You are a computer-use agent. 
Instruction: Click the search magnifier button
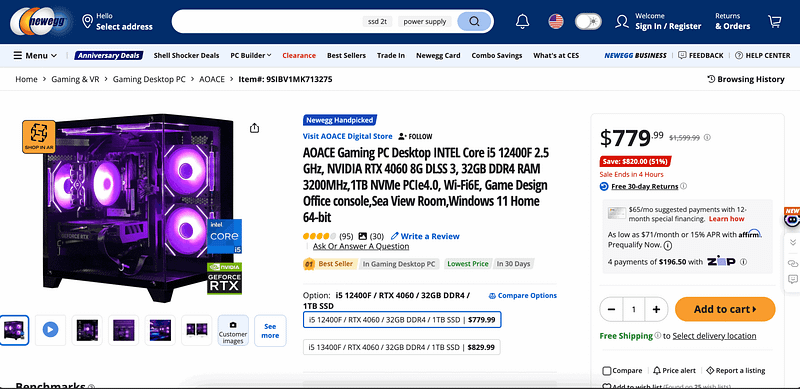click(474, 21)
